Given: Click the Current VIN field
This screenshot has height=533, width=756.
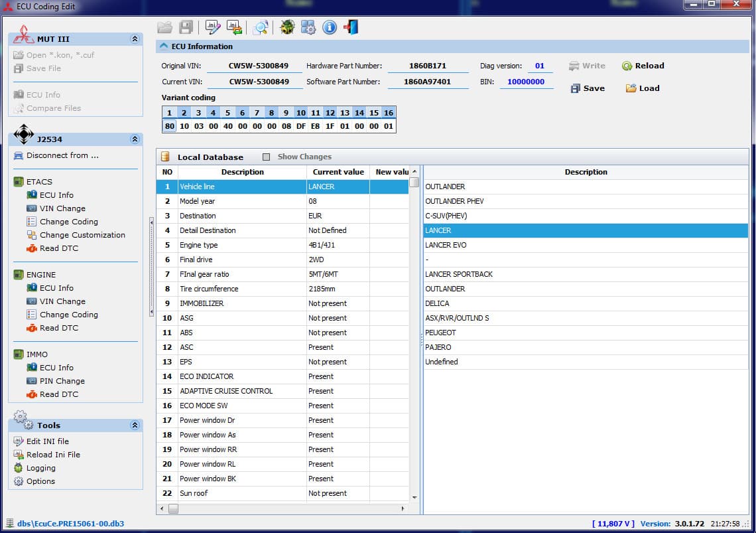Looking at the screenshot, I should coord(255,82).
